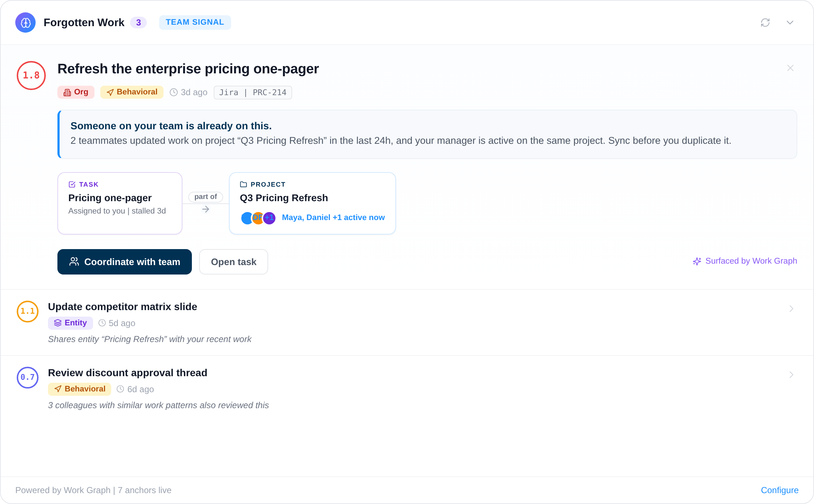
Task: Click the 5d ago timestamp
Action: point(117,323)
